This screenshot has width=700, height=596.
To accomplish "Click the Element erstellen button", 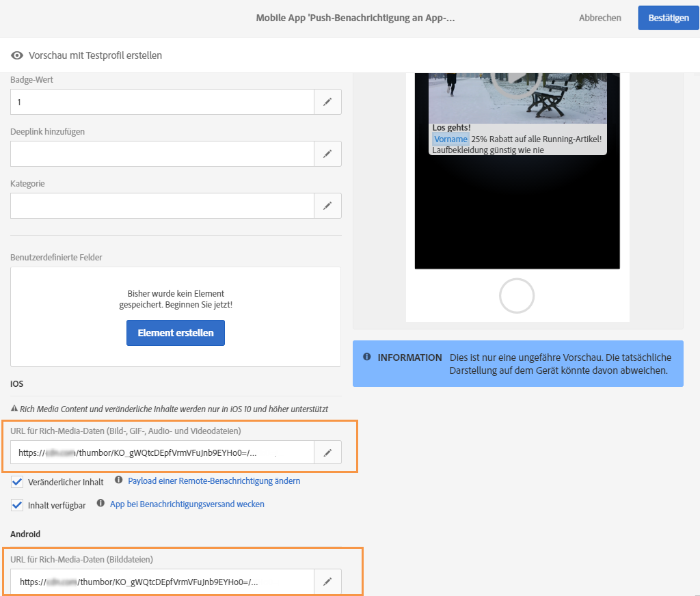I will pos(176,333).
